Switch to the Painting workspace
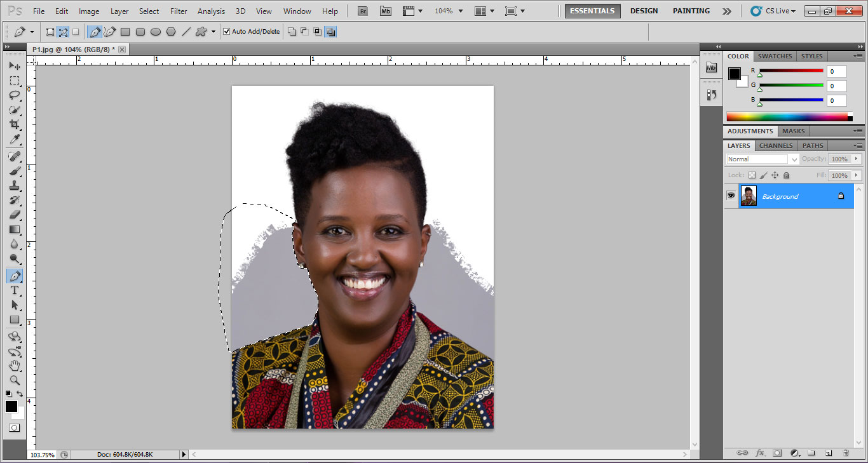868x463 pixels. click(x=691, y=11)
